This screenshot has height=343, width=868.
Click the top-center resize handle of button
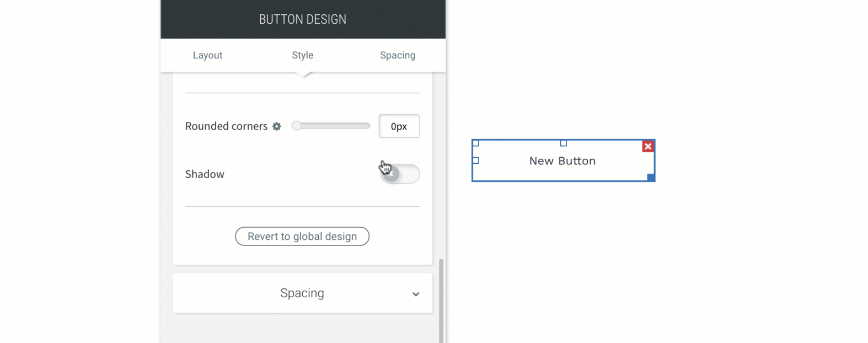(563, 143)
